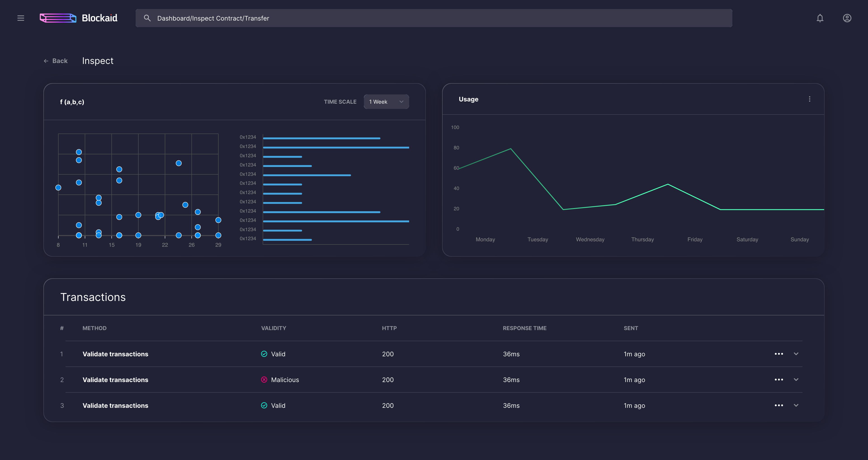Expand transaction row 2 details chevron
The width and height of the screenshot is (868, 460).
(x=796, y=380)
